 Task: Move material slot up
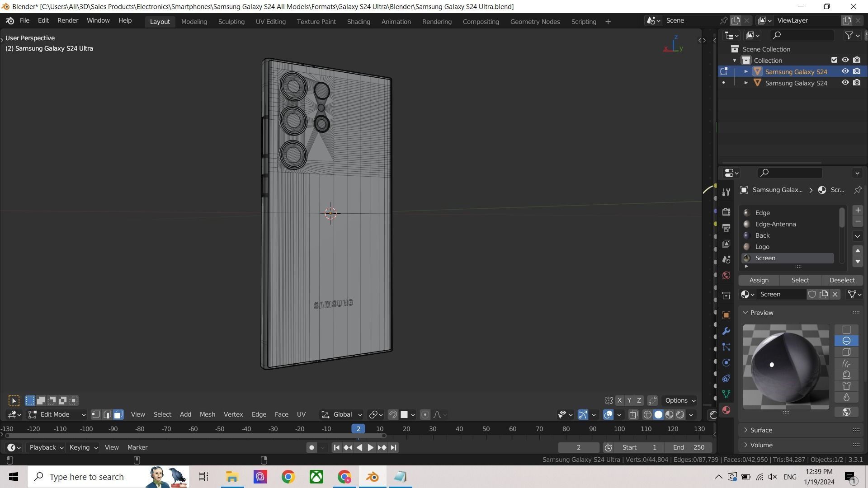point(858,250)
